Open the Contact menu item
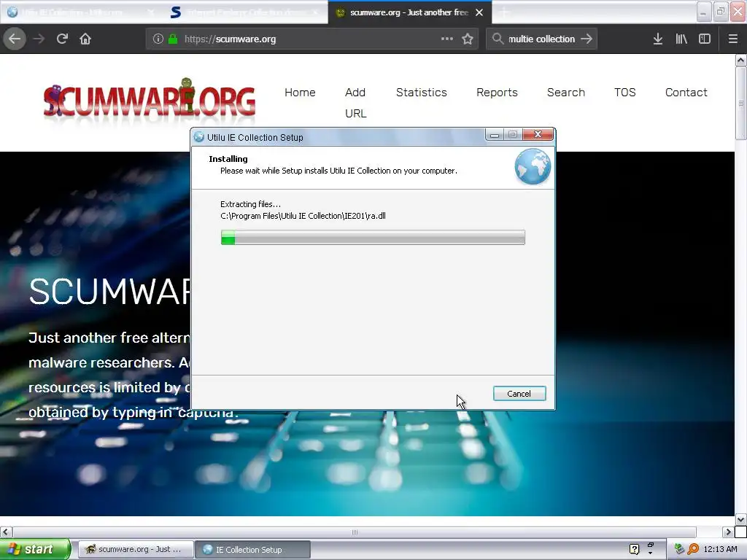 click(x=686, y=93)
